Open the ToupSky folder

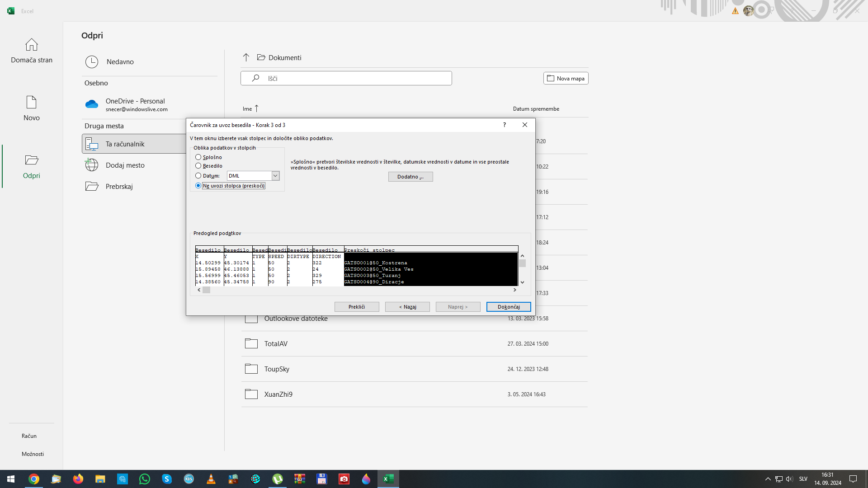[x=414, y=369]
